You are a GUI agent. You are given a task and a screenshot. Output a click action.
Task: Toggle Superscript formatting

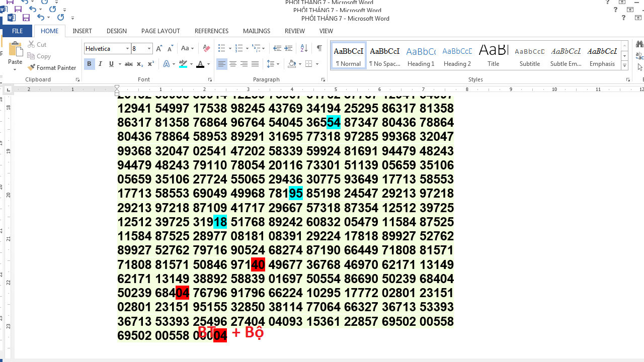click(150, 64)
